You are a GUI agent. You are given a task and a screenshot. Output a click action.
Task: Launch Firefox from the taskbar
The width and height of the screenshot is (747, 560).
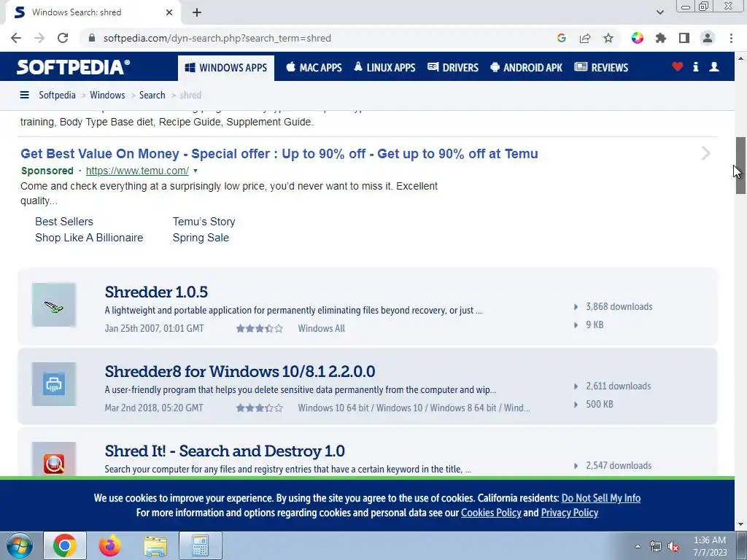(x=109, y=545)
